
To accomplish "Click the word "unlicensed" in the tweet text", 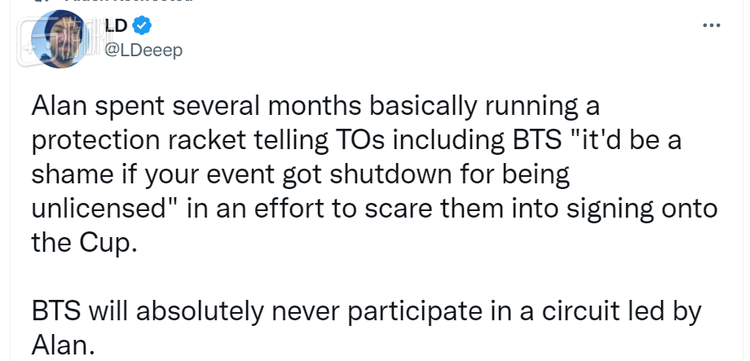I will pyautogui.click(x=105, y=208).
